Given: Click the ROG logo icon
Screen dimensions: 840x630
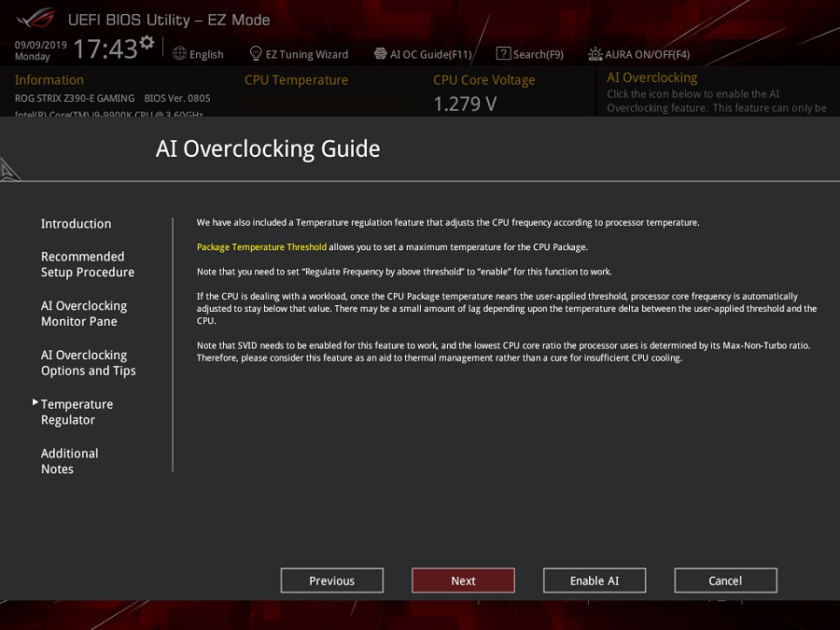Looking at the screenshot, I should click(36, 19).
